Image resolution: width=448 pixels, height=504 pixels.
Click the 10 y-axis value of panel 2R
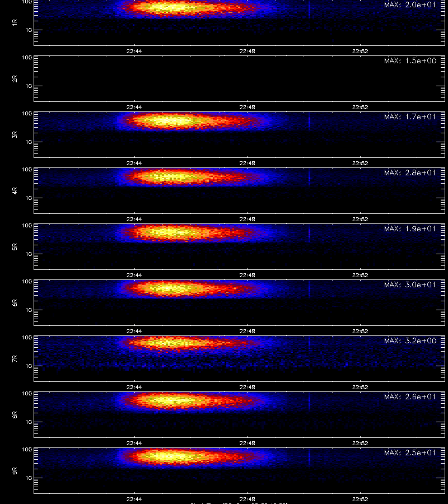[29, 86]
